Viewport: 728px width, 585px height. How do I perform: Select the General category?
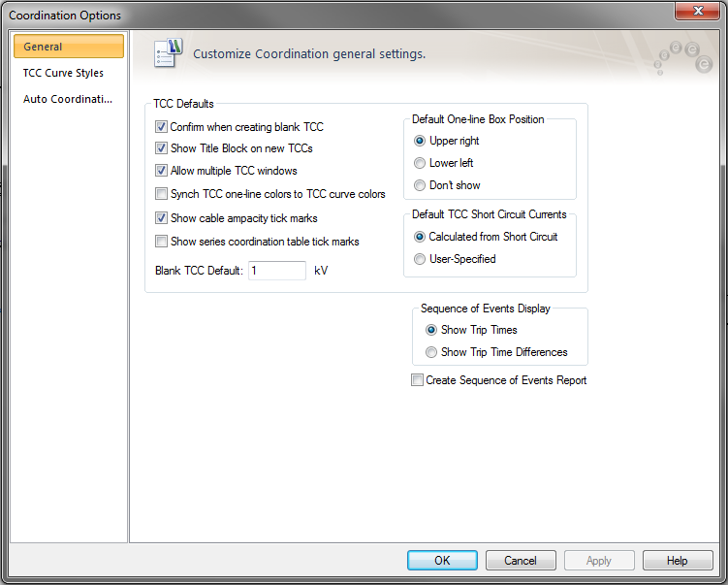pyautogui.click(x=68, y=47)
